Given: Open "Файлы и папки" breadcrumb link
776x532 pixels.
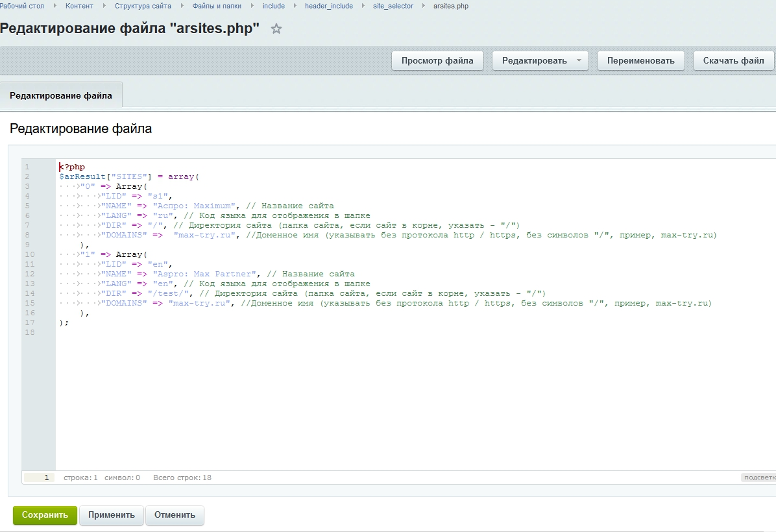Looking at the screenshot, I should tap(217, 6).
